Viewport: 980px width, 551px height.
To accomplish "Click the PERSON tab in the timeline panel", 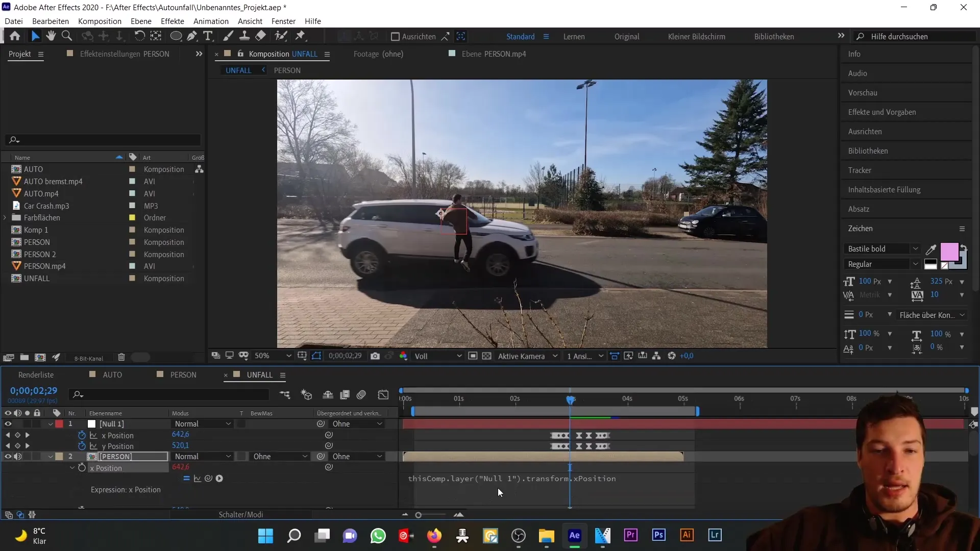I will pyautogui.click(x=183, y=375).
